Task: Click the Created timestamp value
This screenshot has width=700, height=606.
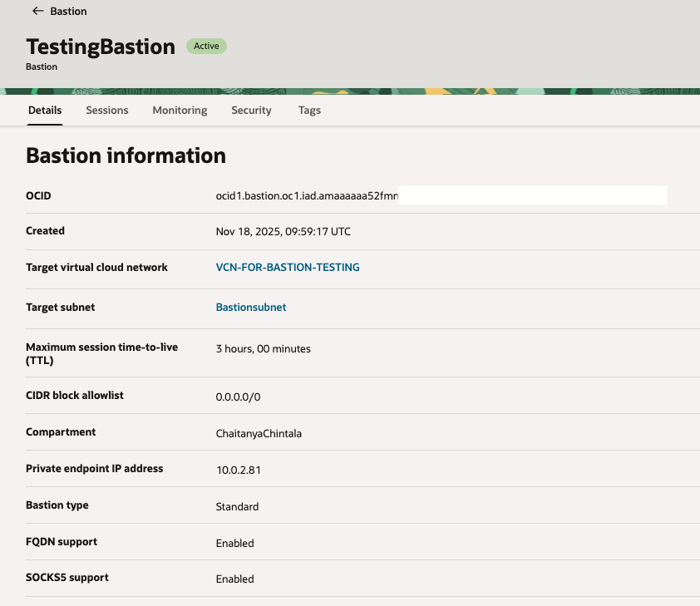Action: coord(283,232)
